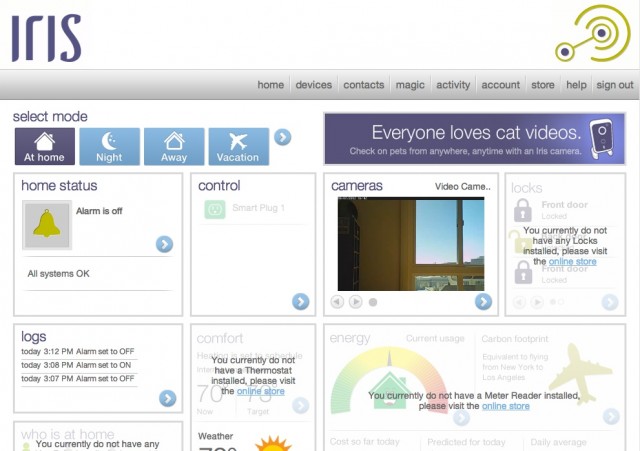
Task: Click locks panel previous button
Action: (519, 302)
